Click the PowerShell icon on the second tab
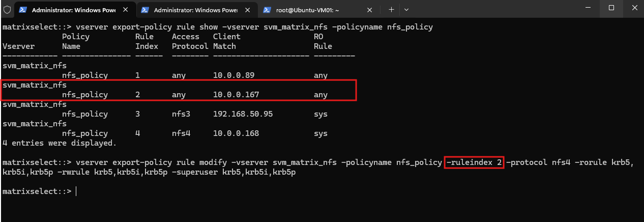Image resolution: width=644 pixels, height=222 pixels. pyautogui.click(x=145, y=10)
